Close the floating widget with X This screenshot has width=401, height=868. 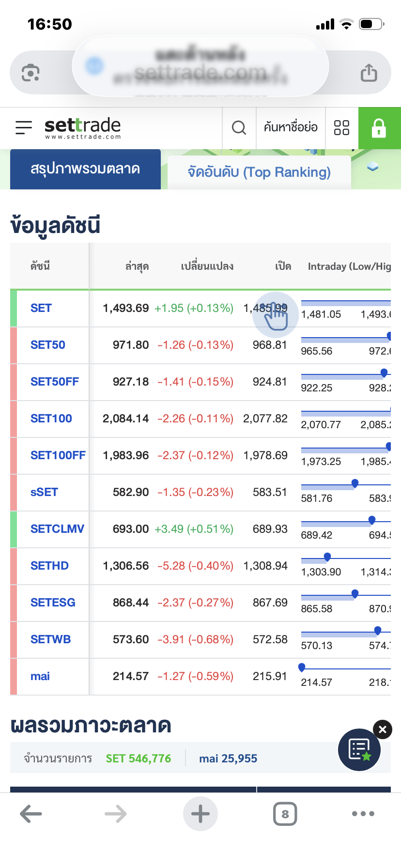click(x=383, y=729)
